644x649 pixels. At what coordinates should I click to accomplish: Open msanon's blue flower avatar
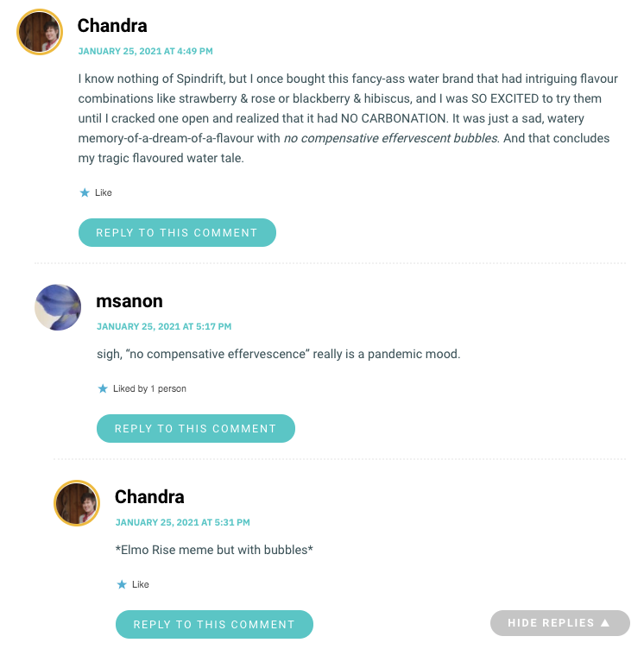(x=58, y=307)
